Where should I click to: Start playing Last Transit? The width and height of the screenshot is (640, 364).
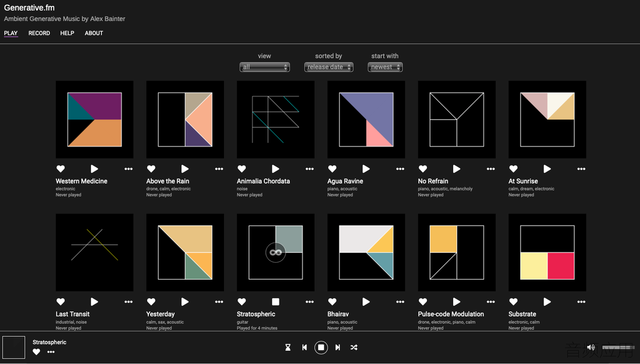click(94, 302)
